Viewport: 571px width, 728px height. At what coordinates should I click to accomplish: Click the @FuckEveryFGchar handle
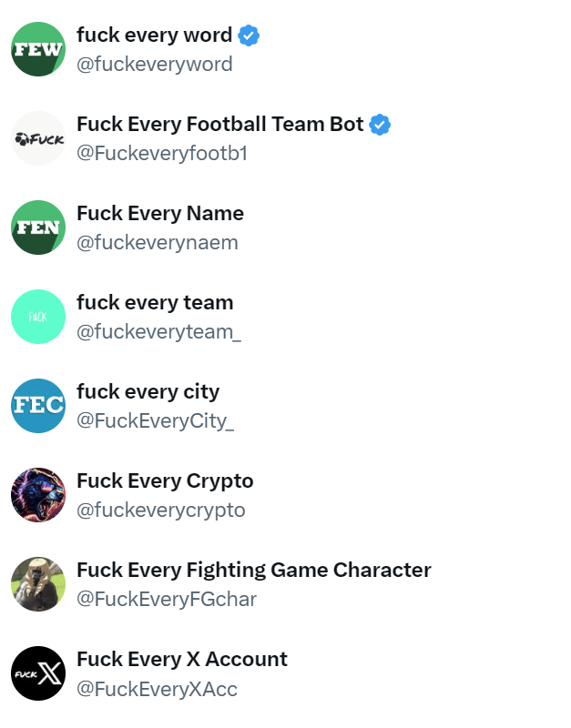click(167, 600)
